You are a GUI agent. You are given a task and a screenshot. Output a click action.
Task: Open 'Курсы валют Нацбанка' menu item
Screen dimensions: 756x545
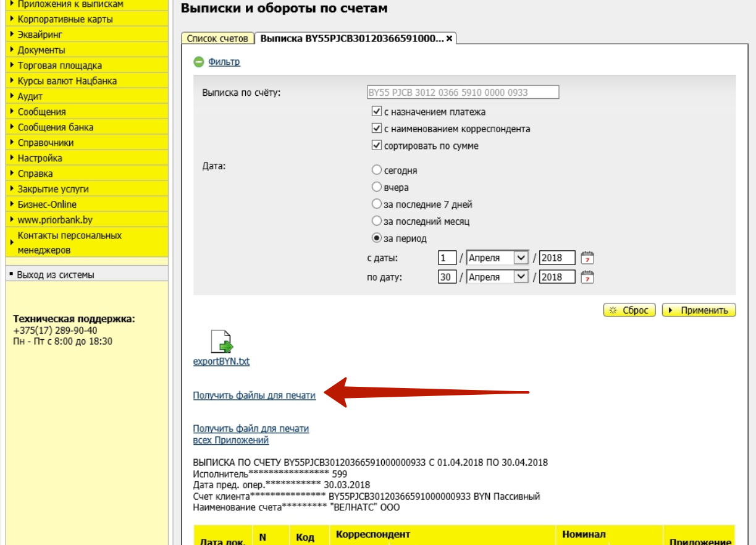67,81
